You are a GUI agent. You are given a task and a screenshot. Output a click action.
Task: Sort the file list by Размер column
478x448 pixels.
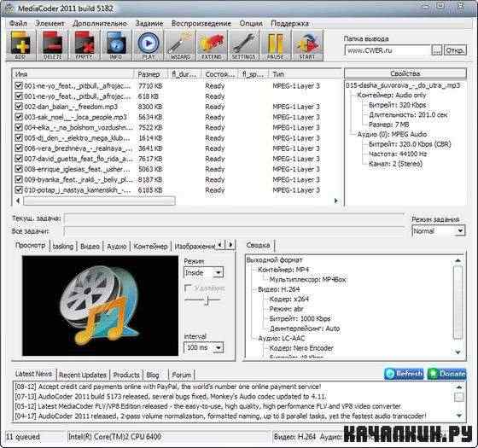(150, 73)
